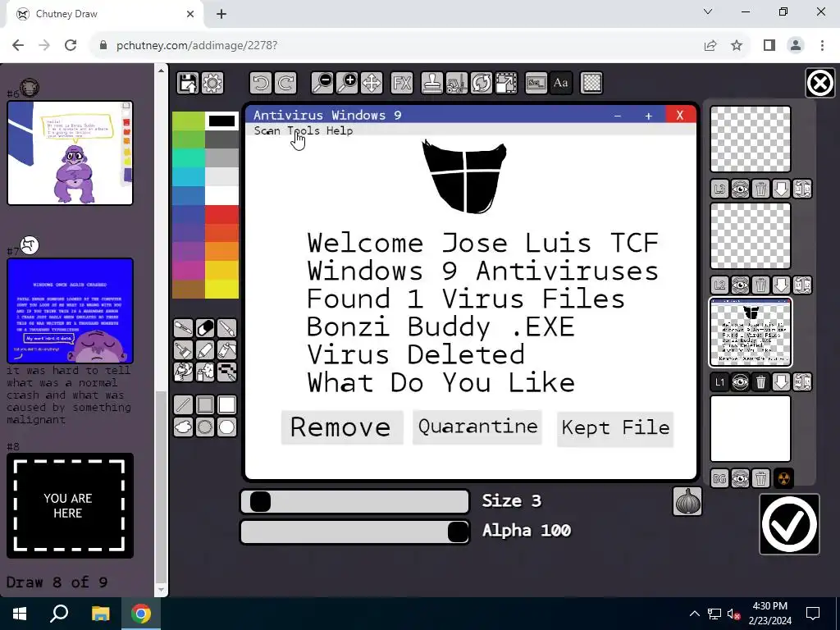The image size is (840, 630).
Task: Open the FX effects menu
Action: (402, 83)
